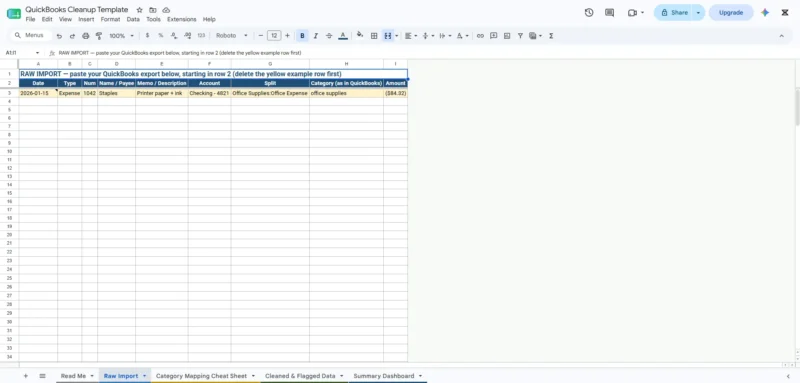This screenshot has width=800, height=383.
Task: Click the Share button
Action: pyautogui.click(x=673, y=13)
